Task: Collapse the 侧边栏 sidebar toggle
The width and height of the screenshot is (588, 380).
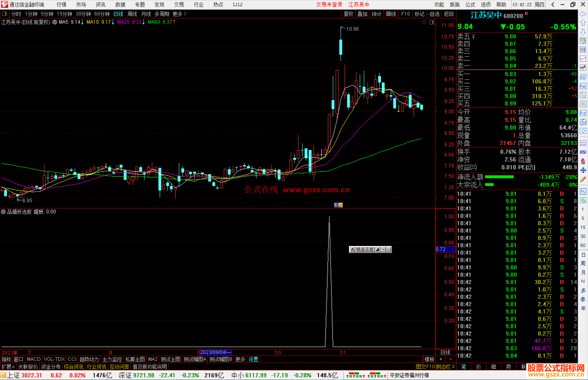Action: (x=445, y=367)
